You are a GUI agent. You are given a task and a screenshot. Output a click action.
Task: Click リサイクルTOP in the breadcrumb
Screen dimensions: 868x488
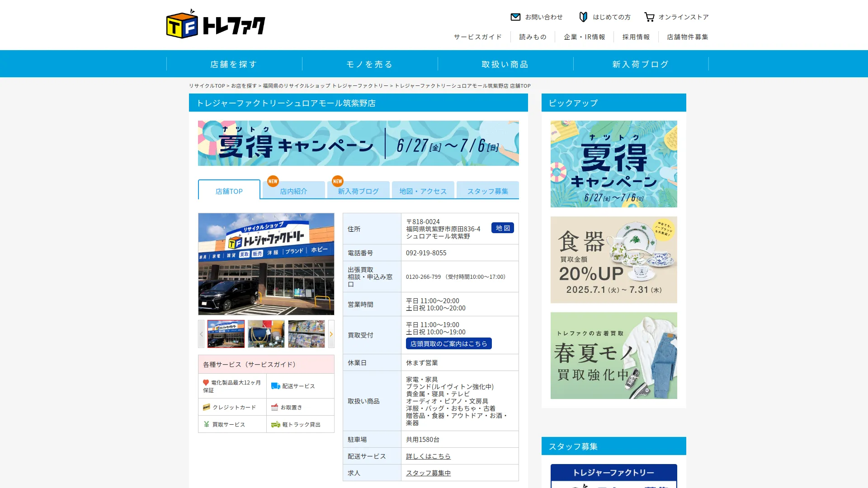click(x=207, y=85)
